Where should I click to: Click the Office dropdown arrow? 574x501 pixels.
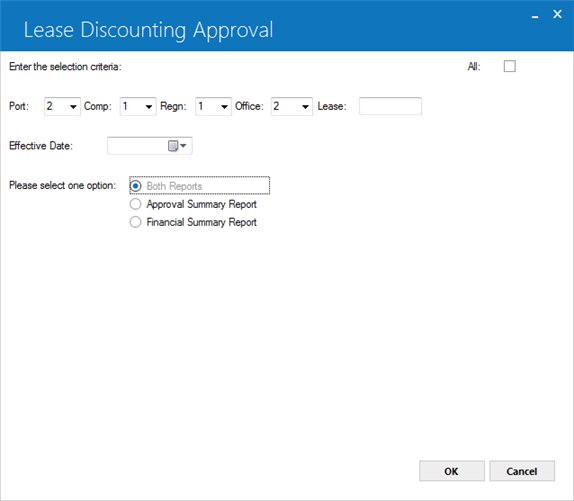tap(305, 107)
